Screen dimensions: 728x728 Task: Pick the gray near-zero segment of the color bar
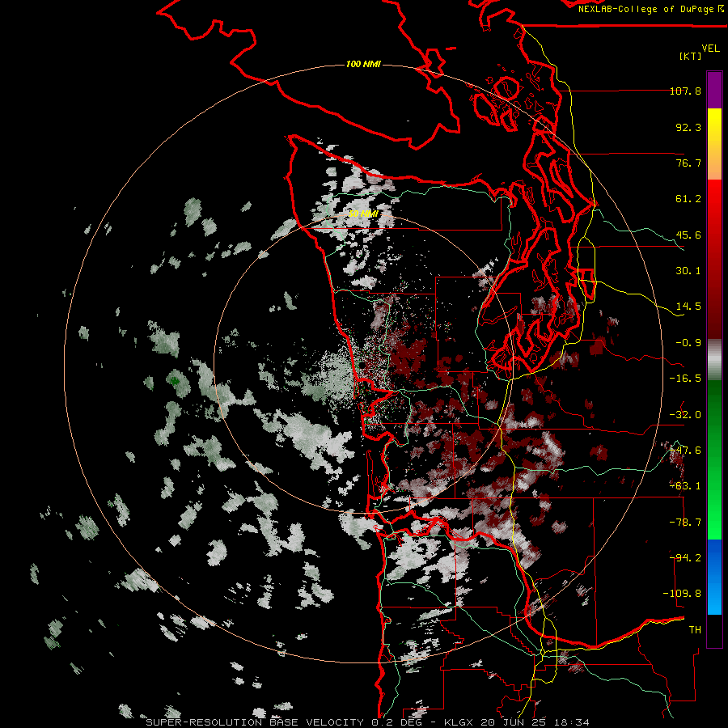(x=714, y=360)
